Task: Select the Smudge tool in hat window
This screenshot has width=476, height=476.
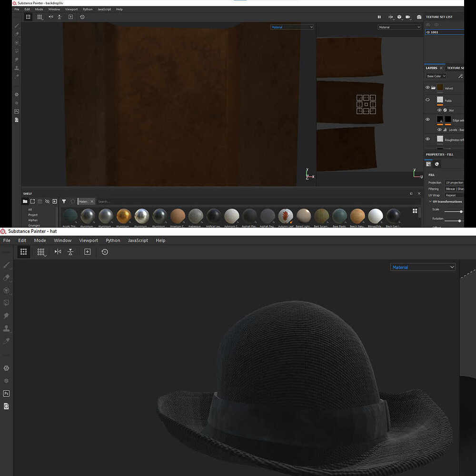Action: coord(6,316)
